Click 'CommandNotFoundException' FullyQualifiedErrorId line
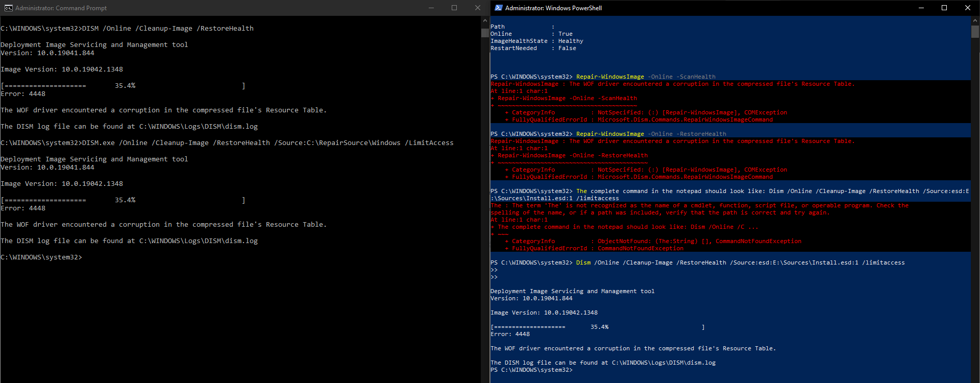Image resolution: width=980 pixels, height=383 pixels. (594, 248)
